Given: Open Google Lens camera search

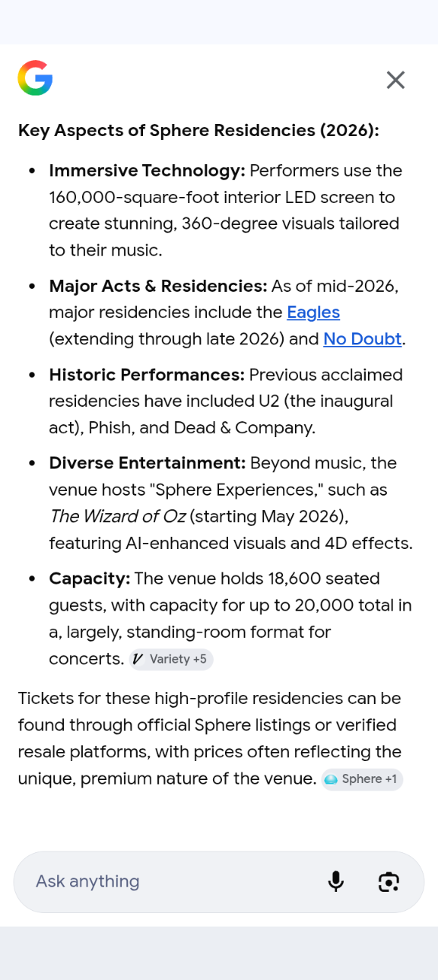Looking at the screenshot, I should pos(389,881).
